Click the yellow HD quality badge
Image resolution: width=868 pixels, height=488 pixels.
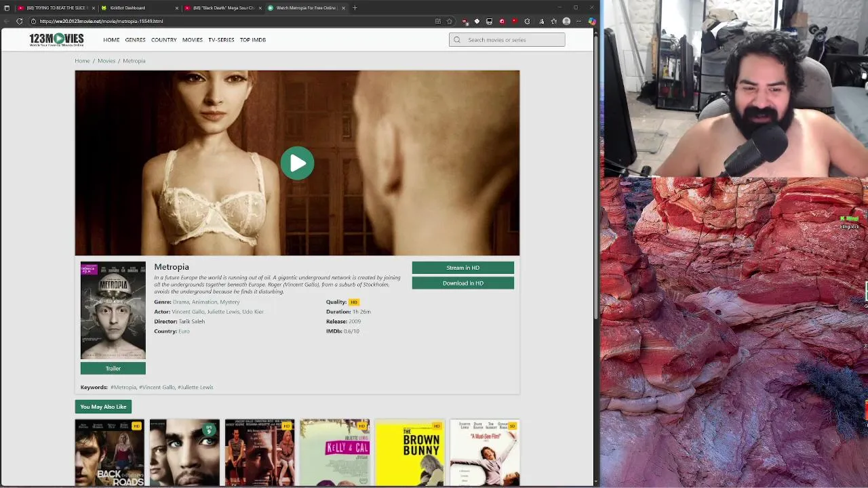point(353,302)
